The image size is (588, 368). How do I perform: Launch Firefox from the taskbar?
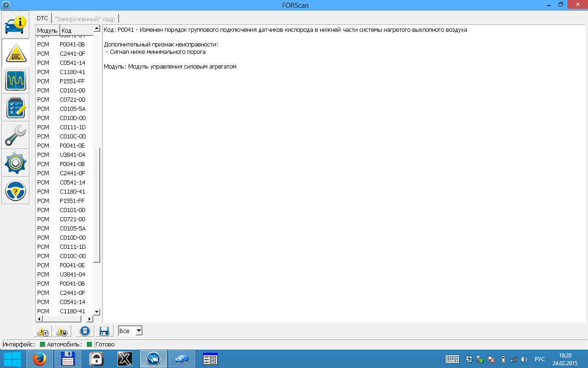(x=40, y=359)
